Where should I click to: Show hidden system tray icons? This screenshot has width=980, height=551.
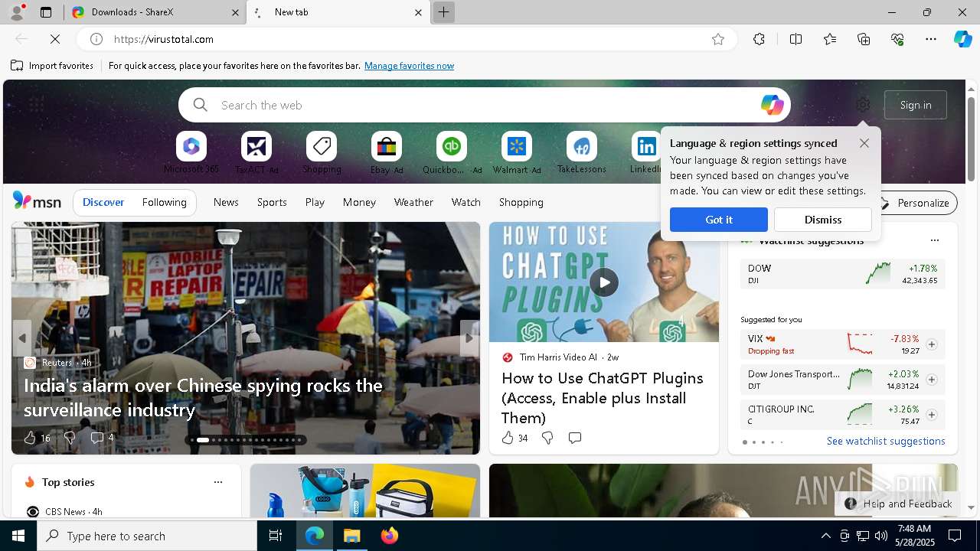[x=825, y=536]
